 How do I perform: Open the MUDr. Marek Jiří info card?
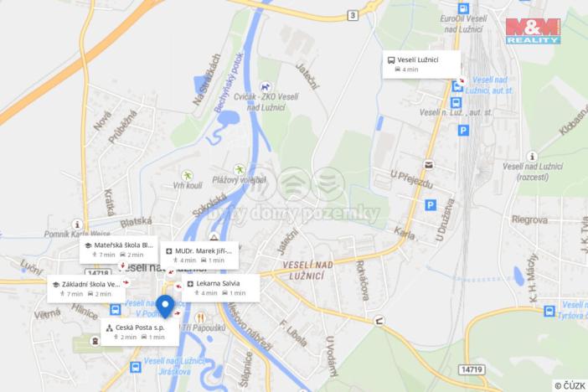tap(199, 255)
